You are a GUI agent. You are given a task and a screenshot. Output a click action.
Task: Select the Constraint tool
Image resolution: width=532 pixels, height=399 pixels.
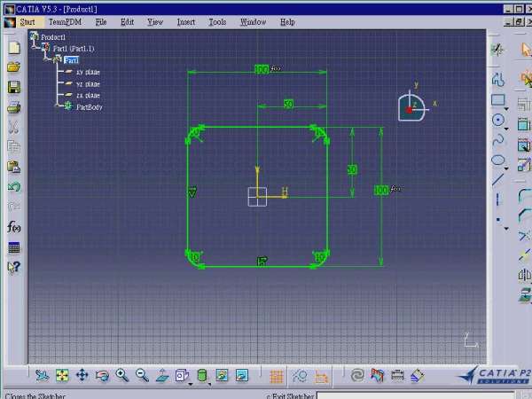pos(524,124)
